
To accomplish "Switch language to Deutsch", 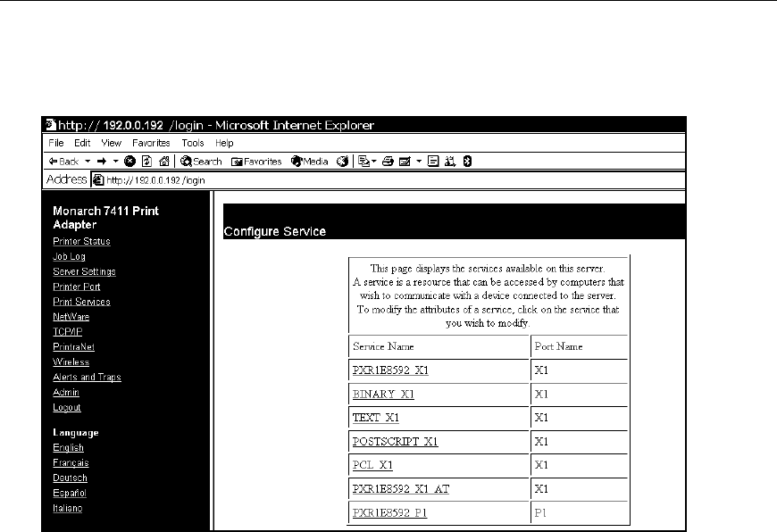I will (70, 478).
